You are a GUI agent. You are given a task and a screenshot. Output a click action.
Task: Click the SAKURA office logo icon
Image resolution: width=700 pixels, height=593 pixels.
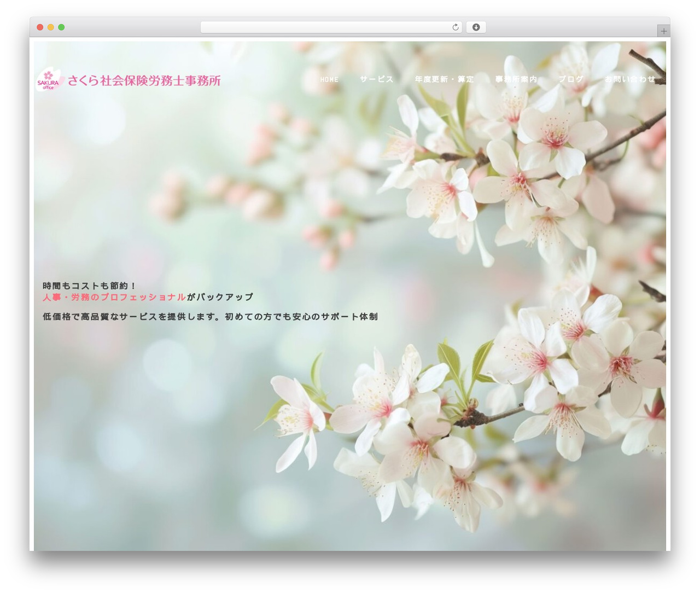click(x=49, y=80)
